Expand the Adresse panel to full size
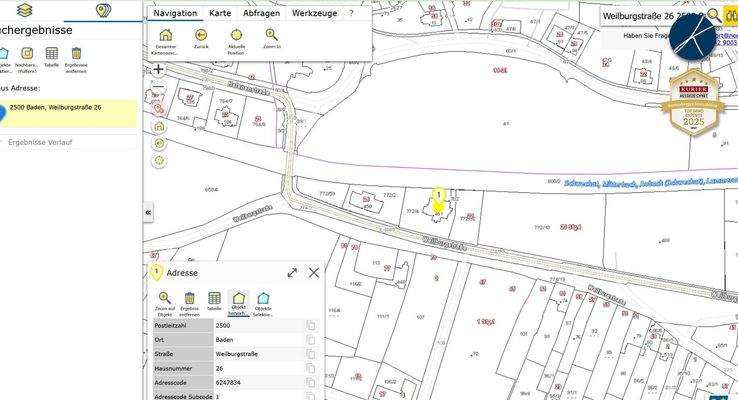This screenshot has width=738, height=400. 292,272
